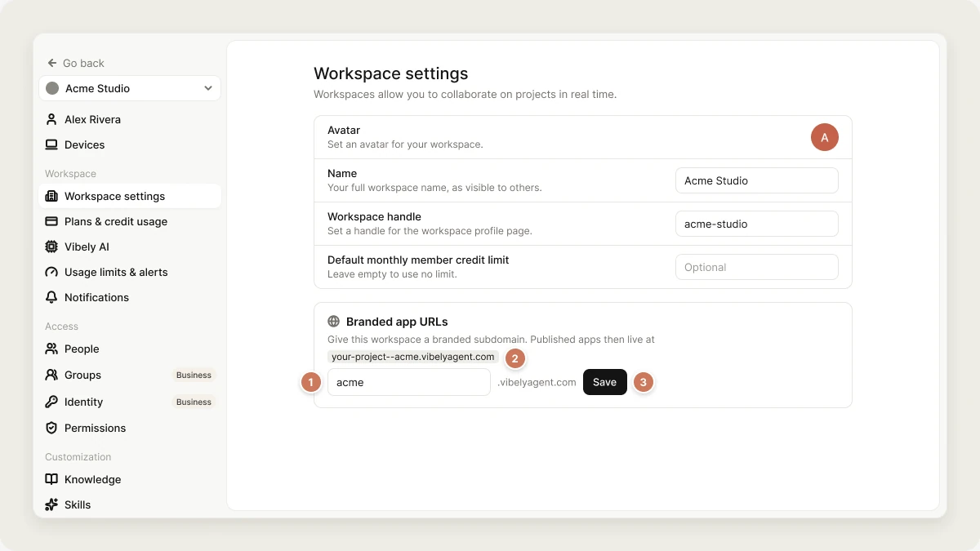
Task: Open Skills customization page
Action: point(130,504)
